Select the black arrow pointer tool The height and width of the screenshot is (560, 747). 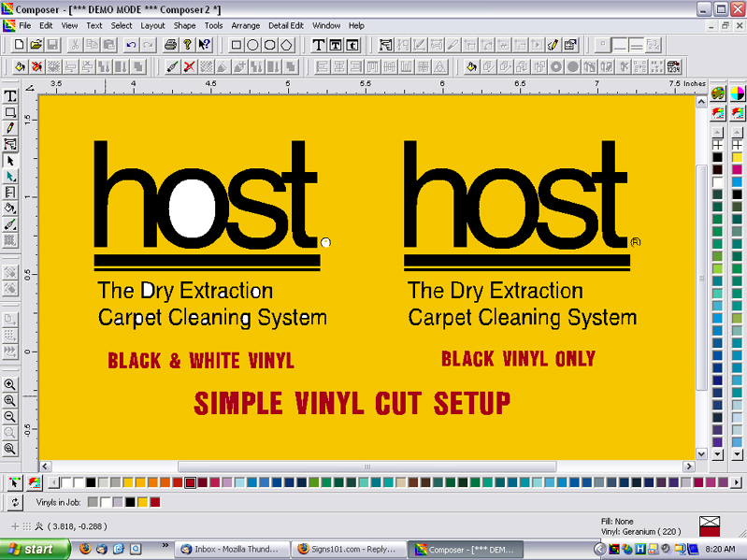pos(10,161)
